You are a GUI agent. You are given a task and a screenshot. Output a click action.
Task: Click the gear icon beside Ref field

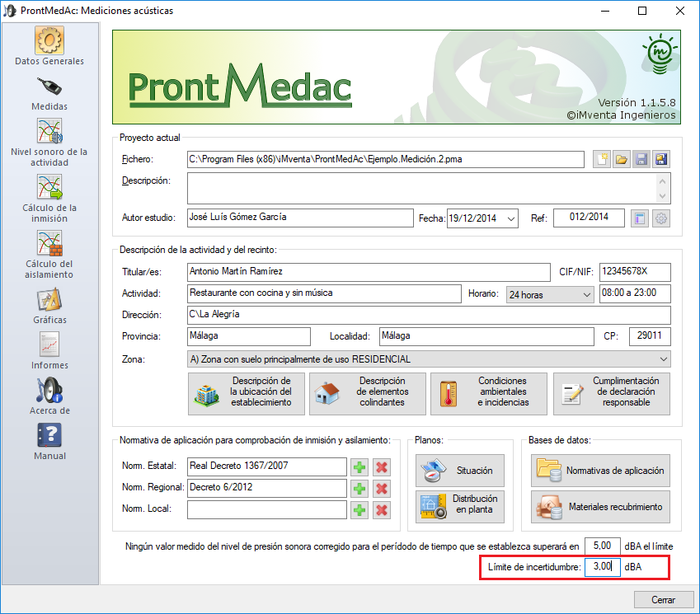(x=661, y=218)
